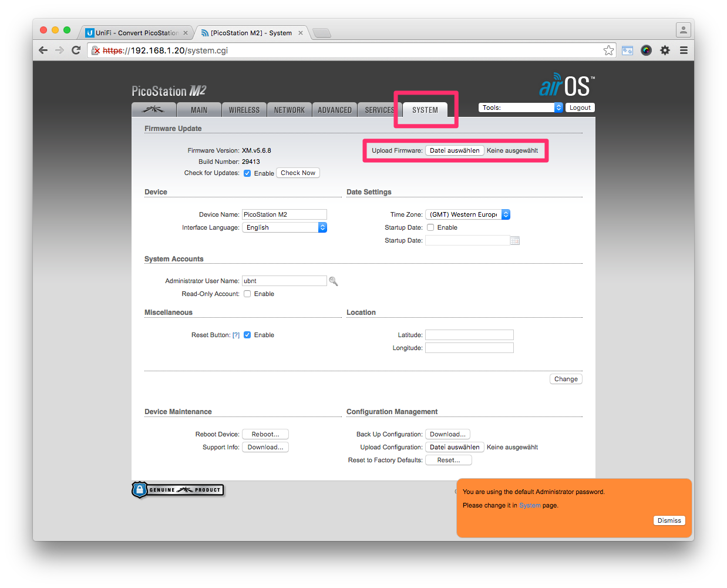Screen dimensions: 727x588
Task: Click the Longitude input field
Action: tap(469, 348)
